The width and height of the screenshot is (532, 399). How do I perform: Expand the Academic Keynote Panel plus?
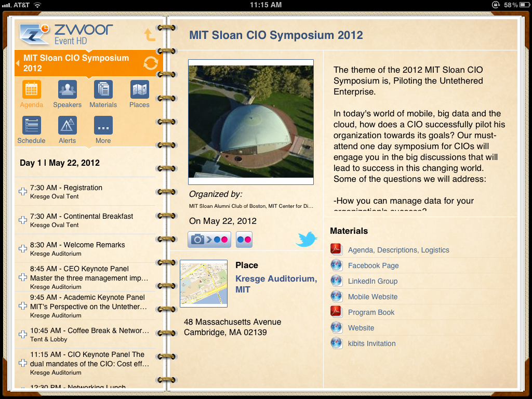tap(23, 305)
